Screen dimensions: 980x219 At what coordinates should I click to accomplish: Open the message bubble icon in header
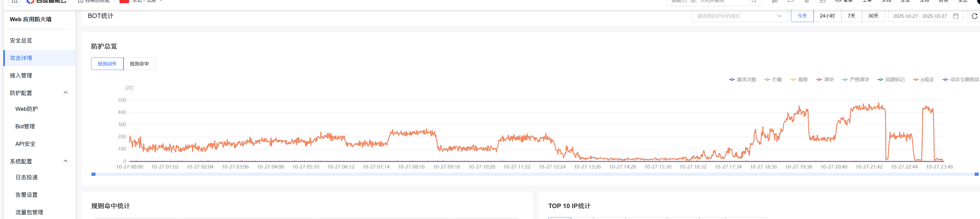790,2
